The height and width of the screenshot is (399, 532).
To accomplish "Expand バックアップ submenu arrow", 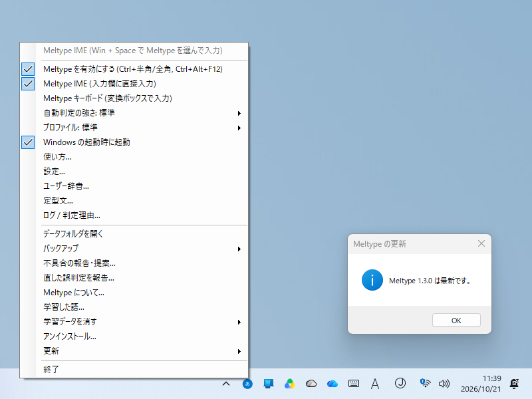I will tap(239, 249).
